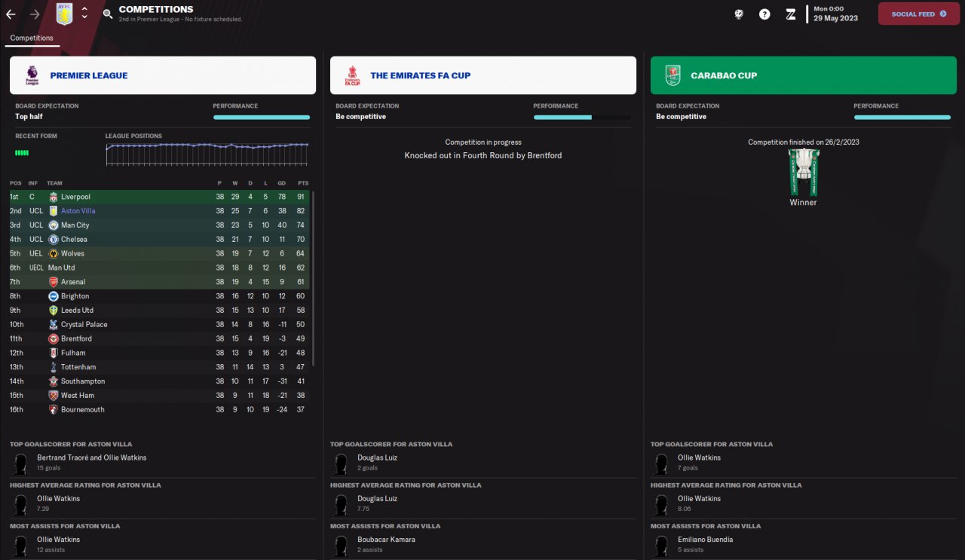Click the Bournemouth club badge
The height and width of the screenshot is (560, 965).
click(54, 410)
